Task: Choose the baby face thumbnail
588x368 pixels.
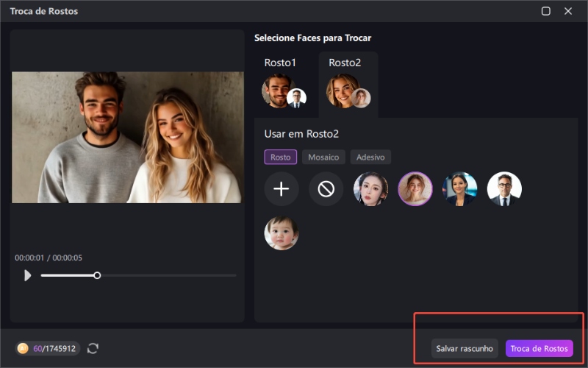Action: click(x=282, y=233)
